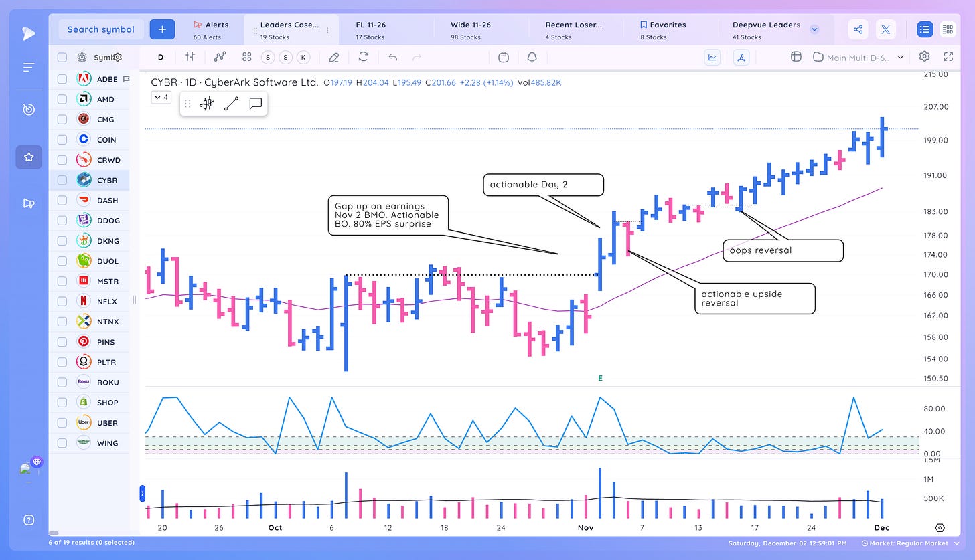This screenshot has height=560, width=975.
Task: Click the three-node network icon
Action: [741, 57]
